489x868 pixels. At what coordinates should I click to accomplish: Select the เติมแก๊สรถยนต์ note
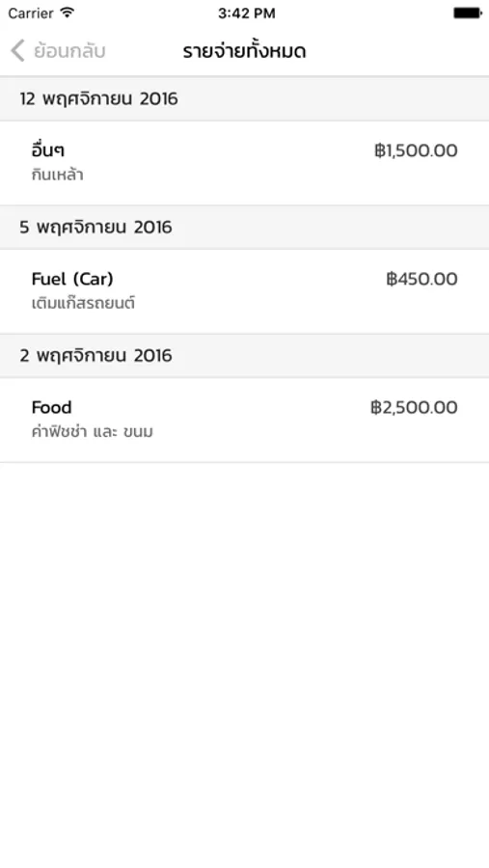[x=83, y=304]
